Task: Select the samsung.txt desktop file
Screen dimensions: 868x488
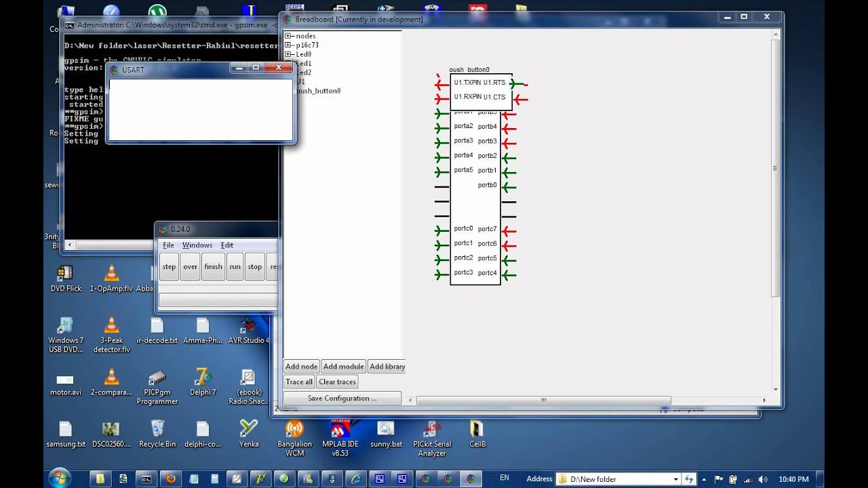Action: [x=65, y=434]
